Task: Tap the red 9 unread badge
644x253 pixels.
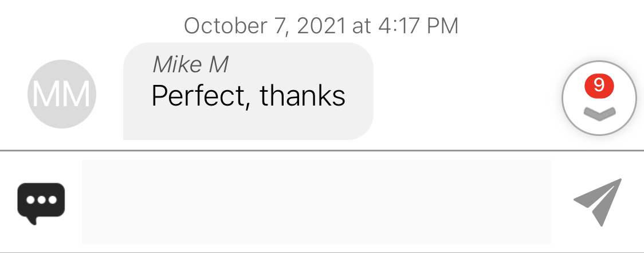Action: [x=599, y=85]
